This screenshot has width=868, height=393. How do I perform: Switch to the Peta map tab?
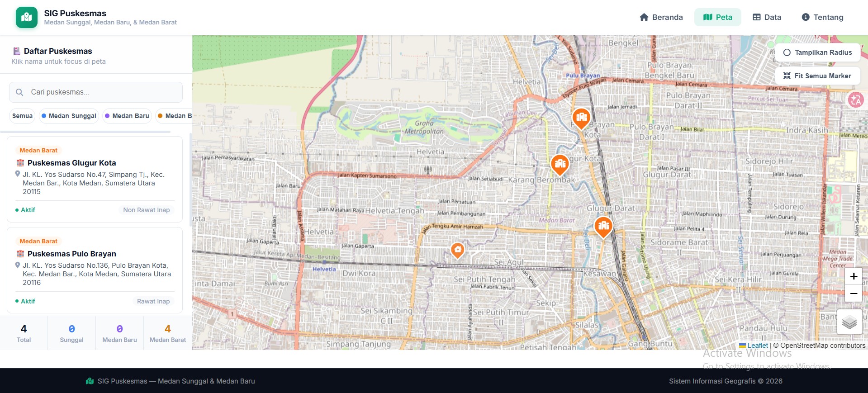718,17
